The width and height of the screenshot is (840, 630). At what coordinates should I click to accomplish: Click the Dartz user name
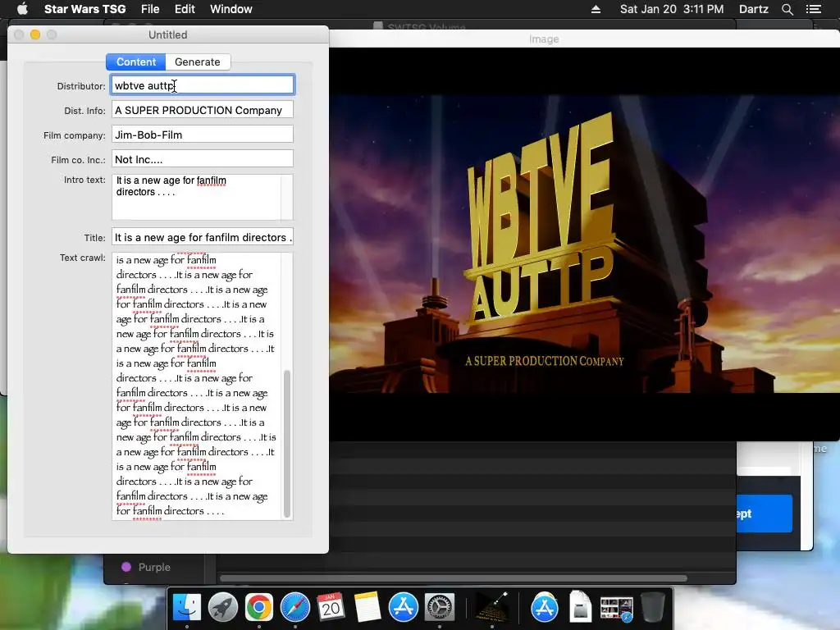[753, 9]
